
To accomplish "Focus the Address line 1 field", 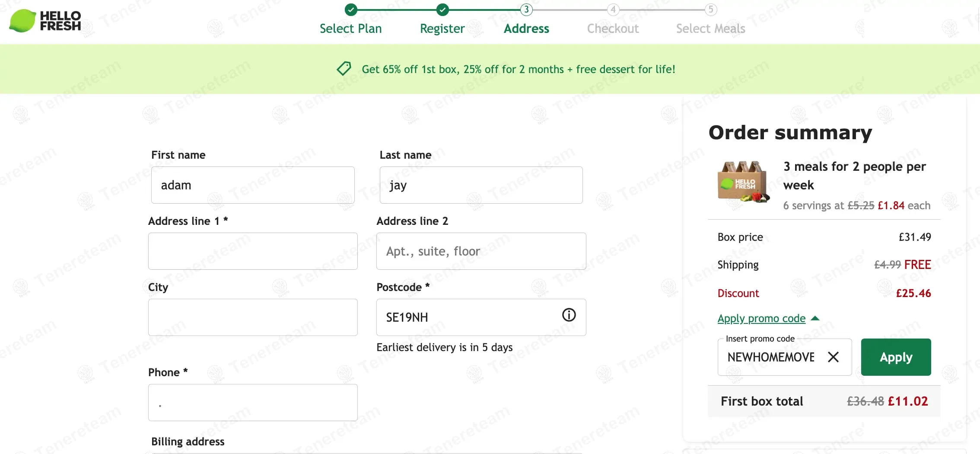I will coord(253,251).
